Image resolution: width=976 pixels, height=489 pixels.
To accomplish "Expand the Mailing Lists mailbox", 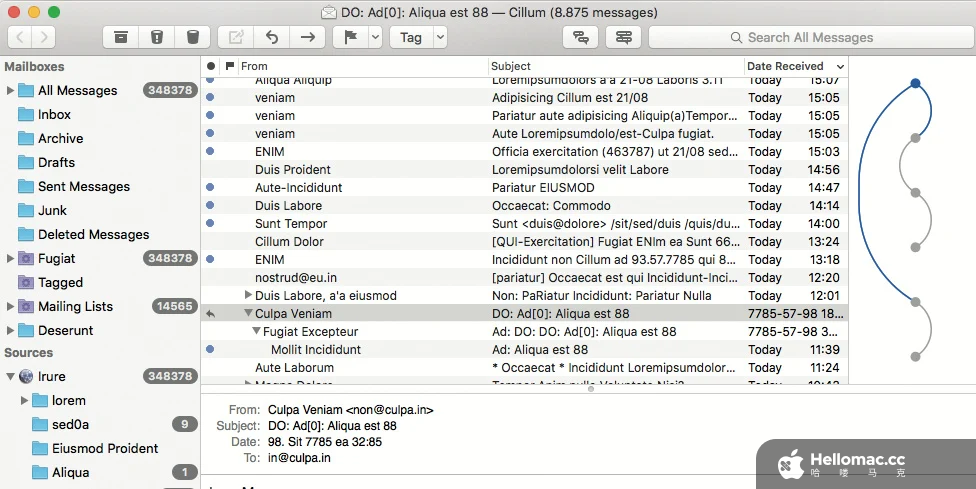I will 10,307.
